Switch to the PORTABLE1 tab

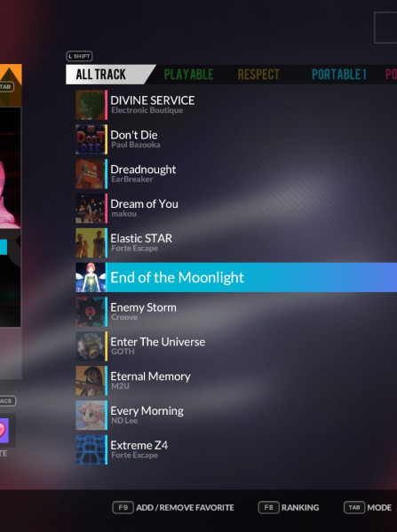click(339, 75)
